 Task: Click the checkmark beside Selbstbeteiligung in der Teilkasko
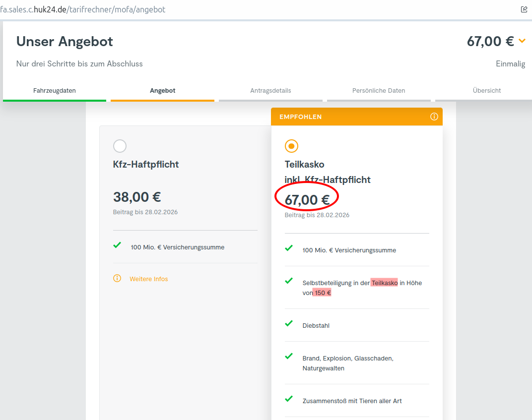point(289,281)
